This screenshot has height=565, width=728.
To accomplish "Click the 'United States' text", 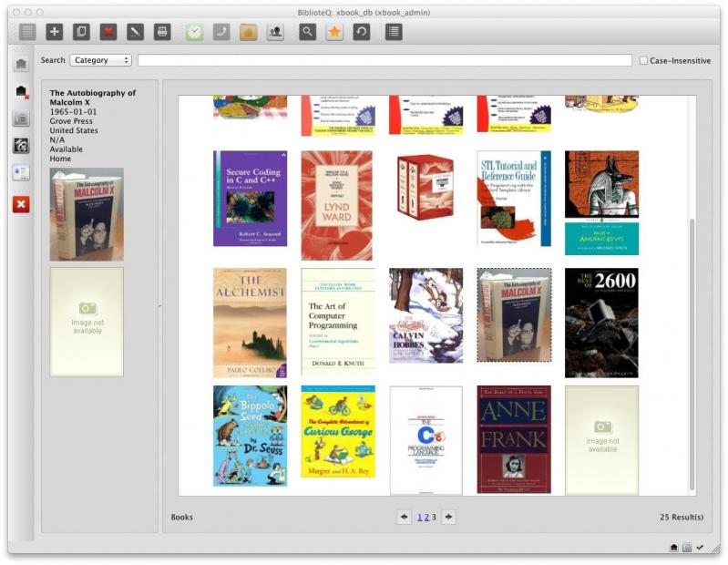I will point(74,130).
